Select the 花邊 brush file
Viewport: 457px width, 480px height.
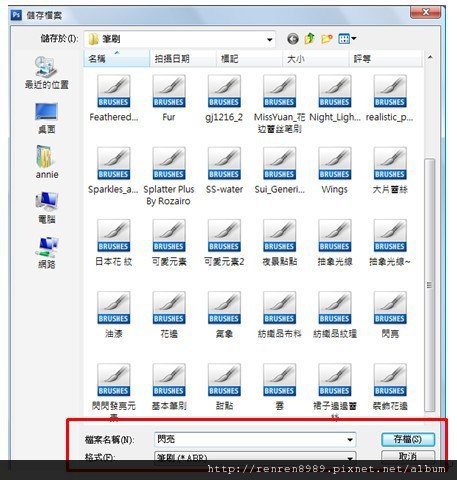click(169, 315)
